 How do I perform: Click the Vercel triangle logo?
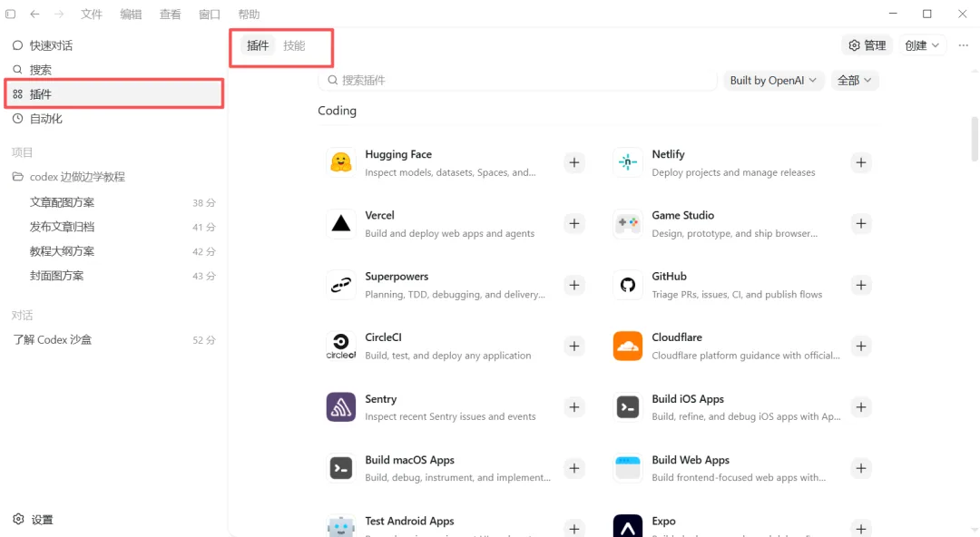340,223
